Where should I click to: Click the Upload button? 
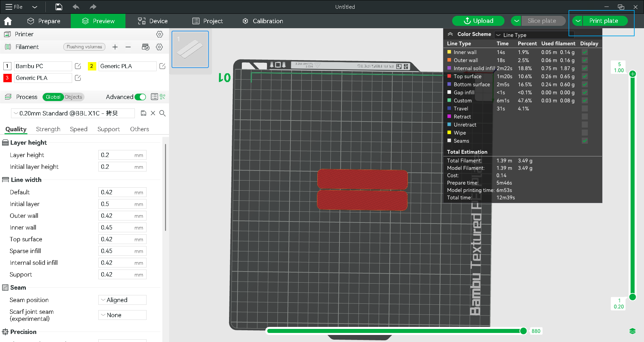(x=478, y=21)
